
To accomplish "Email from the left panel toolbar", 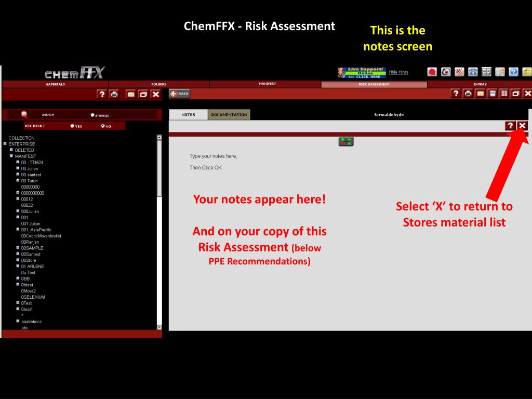I will 130,94.
